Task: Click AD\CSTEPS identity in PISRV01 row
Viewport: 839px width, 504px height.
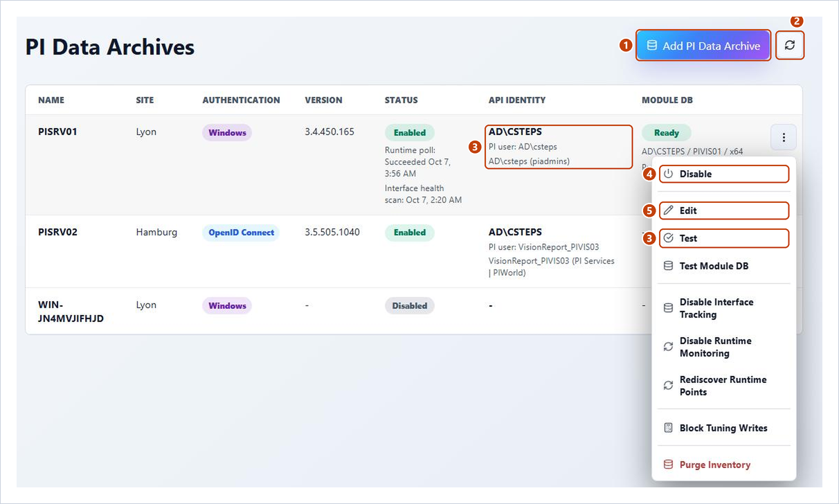Action: click(515, 132)
